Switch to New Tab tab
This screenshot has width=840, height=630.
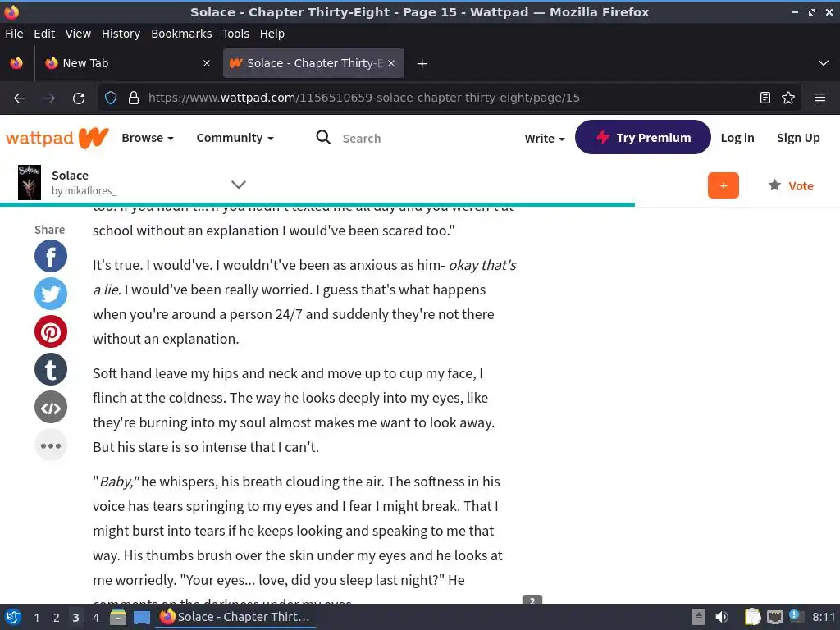tap(127, 63)
